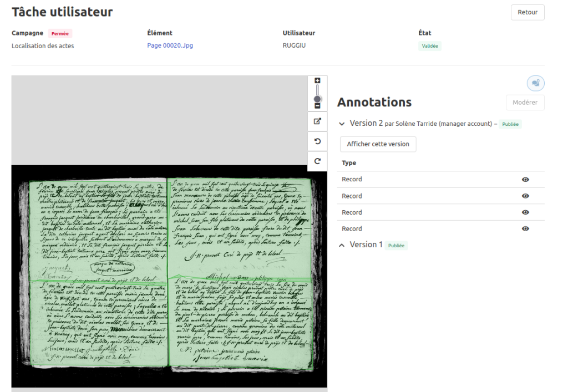This screenshot has height=392, width=568.
Task: Click Afficher cette version button
Action: 378,144
